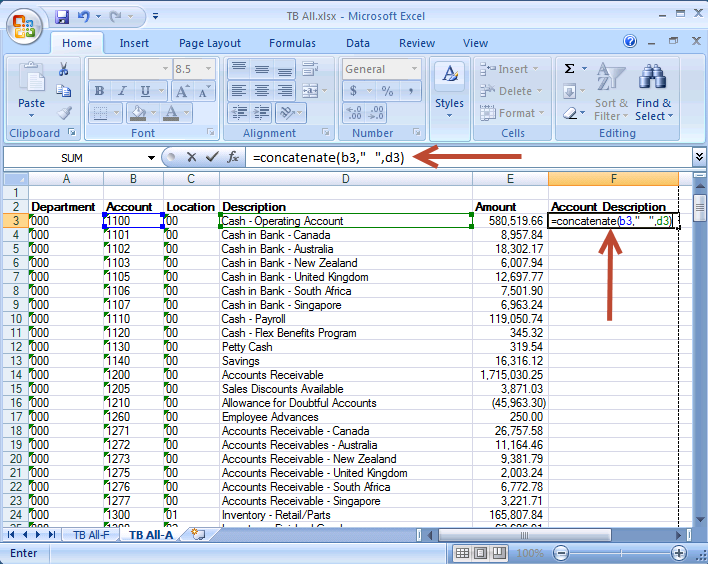Switch to Normal view
The width and height of the screenshot is (708, 564).
pyautogui.click(x=462, y=553)
